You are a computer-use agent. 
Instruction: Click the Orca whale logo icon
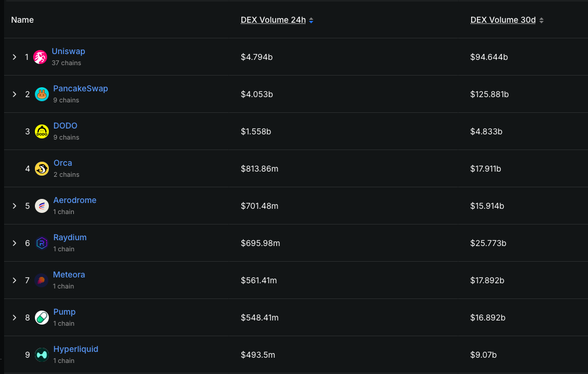(42, 169)
